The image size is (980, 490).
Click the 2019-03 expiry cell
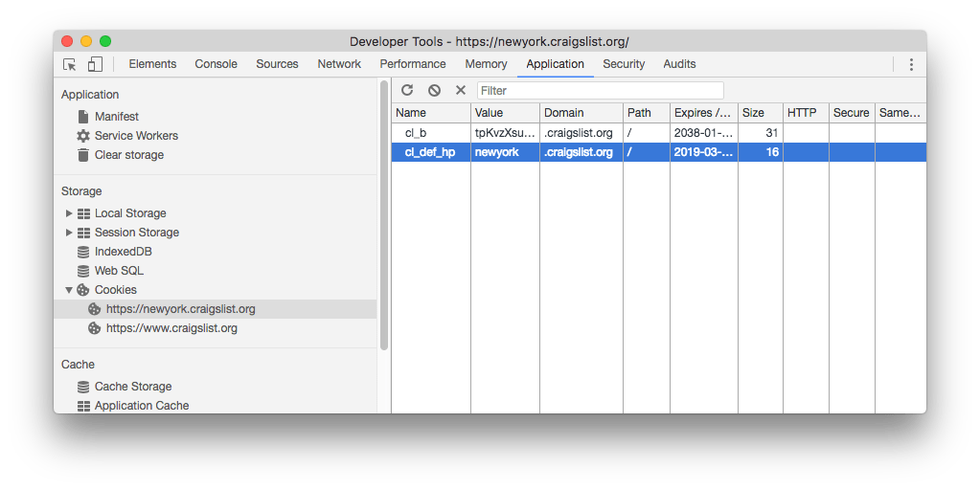(704, 152)
